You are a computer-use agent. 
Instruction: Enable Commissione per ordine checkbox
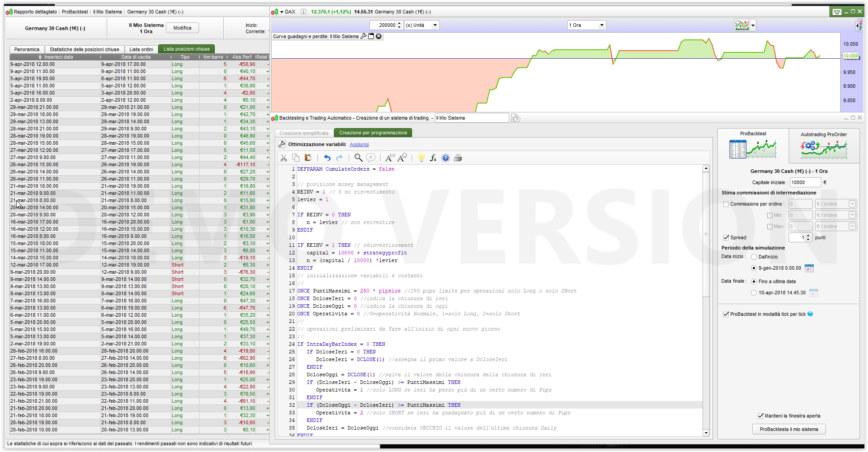pos(726,204)
